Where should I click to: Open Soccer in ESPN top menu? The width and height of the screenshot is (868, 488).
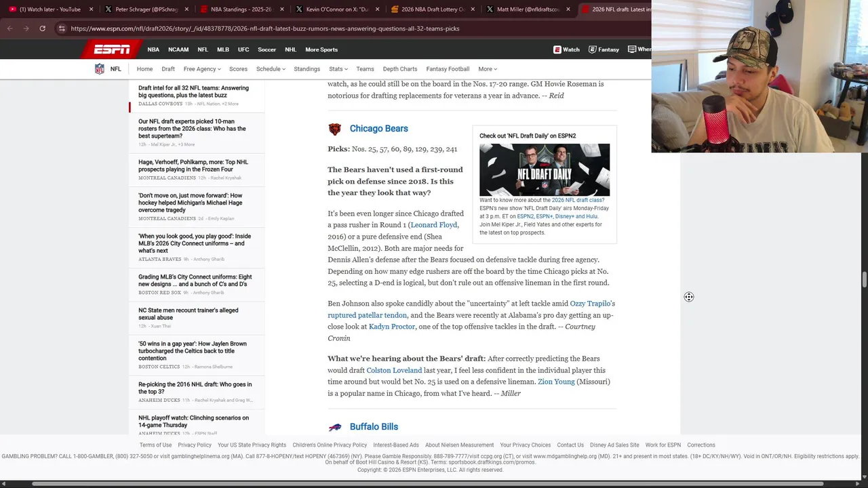(267, 49)
